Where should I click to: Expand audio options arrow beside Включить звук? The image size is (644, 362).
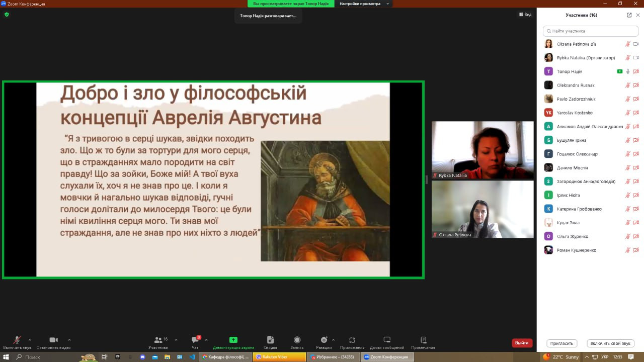tap(30, 339)
